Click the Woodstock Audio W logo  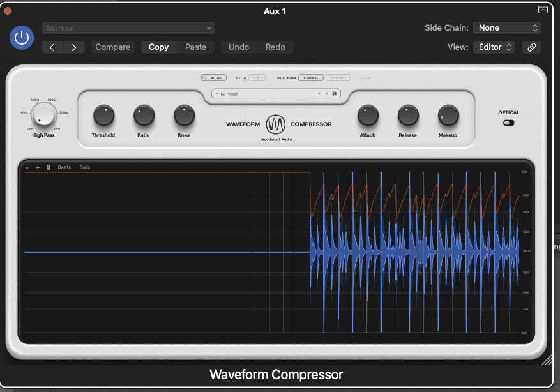click(275, 124)
